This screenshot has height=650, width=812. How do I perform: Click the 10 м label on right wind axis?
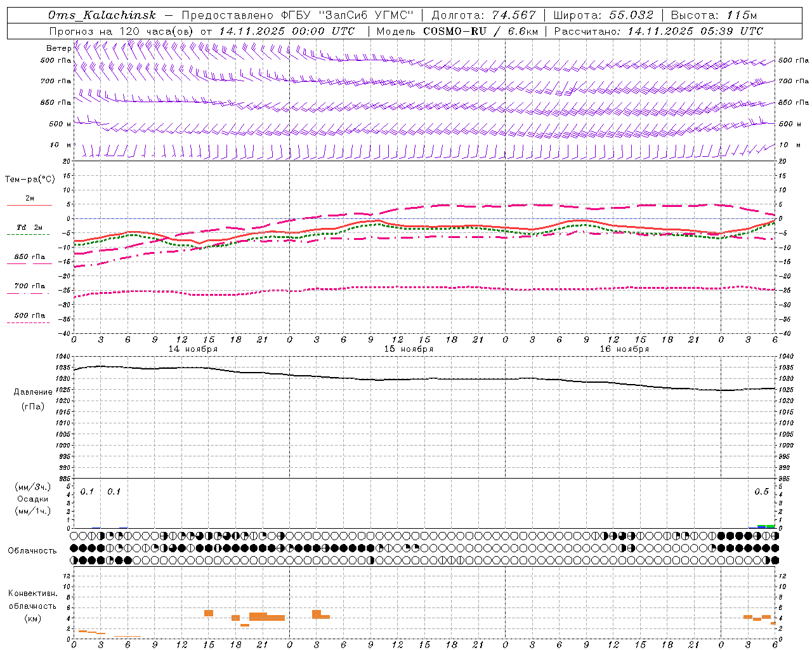click(x=789, y=145)
